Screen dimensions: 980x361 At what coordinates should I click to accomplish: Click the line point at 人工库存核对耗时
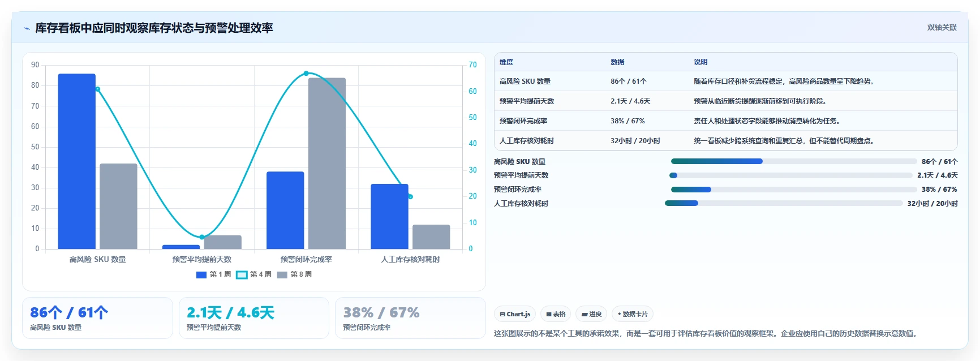[410, 196]
